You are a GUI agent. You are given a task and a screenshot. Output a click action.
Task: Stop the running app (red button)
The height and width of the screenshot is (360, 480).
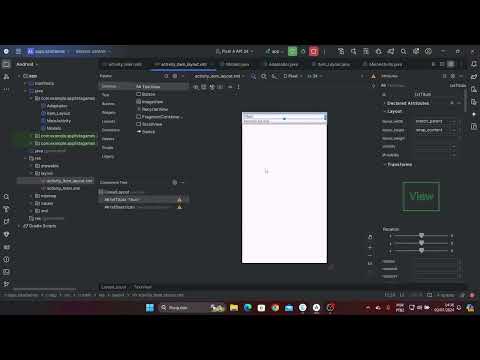[313, 51]
